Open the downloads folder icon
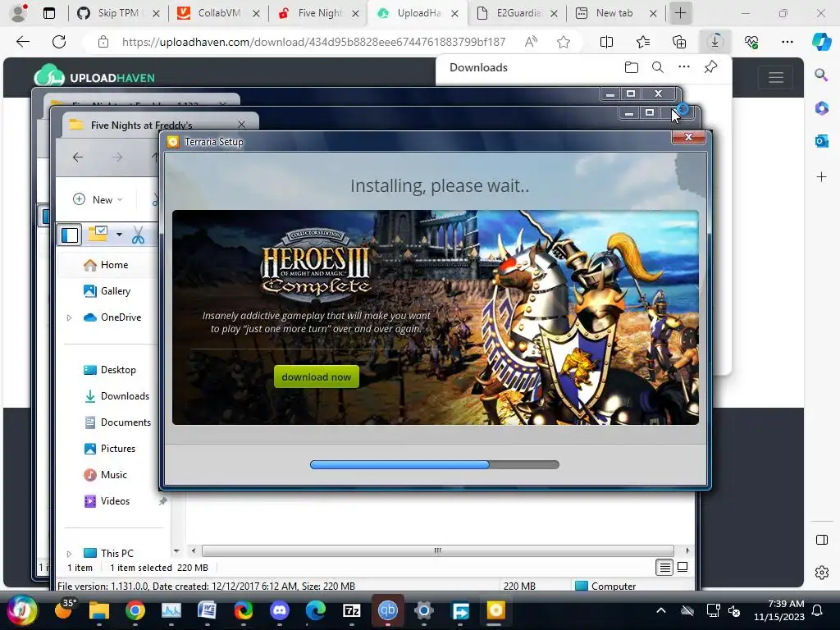This screenshot has width=840, height=630. click(632, 67)
